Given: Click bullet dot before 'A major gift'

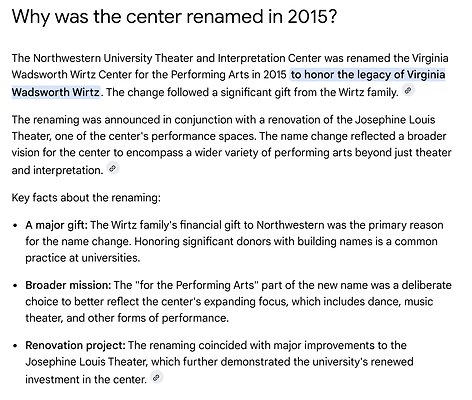Looking at the screenshot, I should (15, 226).
